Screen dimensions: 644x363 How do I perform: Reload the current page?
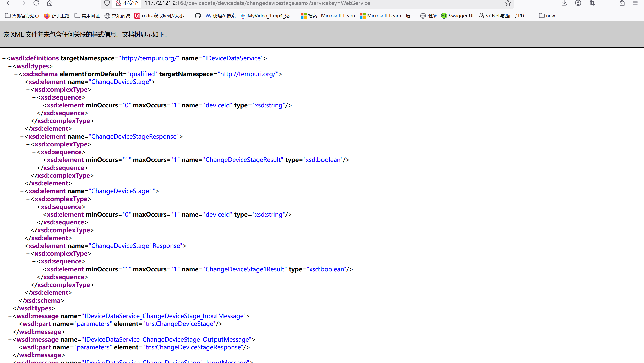pyautogui.click(x=36, y=3)
